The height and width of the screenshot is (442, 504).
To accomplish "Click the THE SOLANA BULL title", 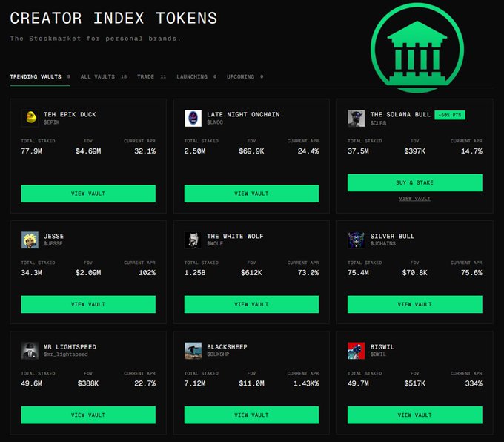I will (400, 114).
